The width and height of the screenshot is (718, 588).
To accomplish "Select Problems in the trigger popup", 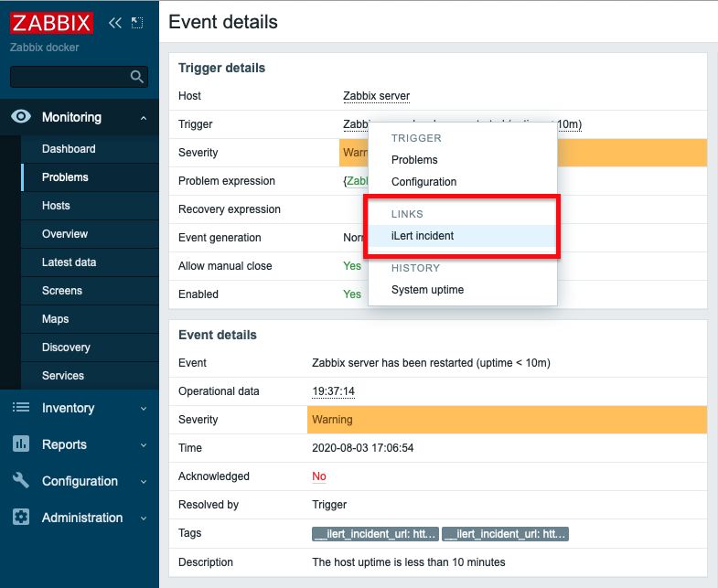I will click(x=463, y=160).
